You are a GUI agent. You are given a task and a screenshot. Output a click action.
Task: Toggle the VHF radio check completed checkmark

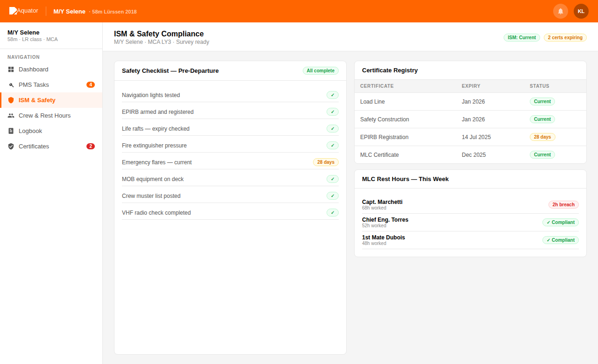[333, 213]
